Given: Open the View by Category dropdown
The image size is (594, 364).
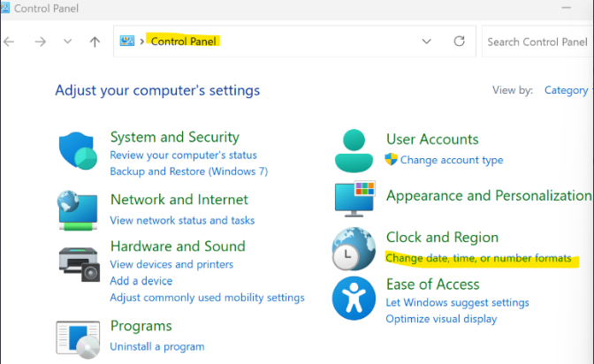Looking at the screenshot, I should pyautogui.click(x=567, y=90).
